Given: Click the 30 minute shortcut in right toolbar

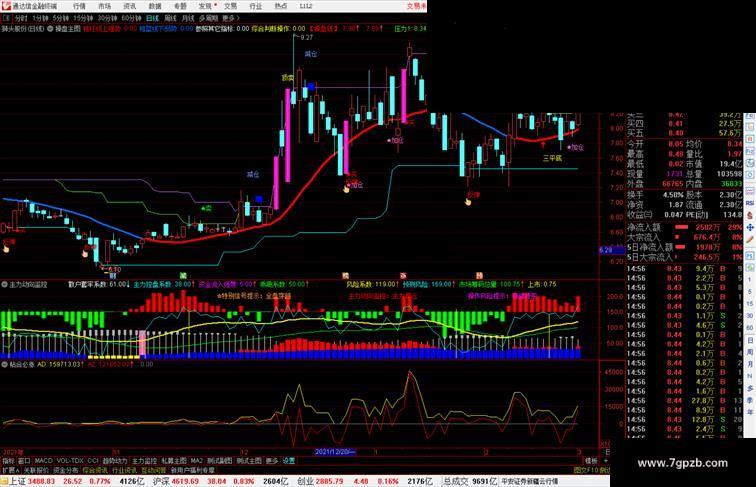Looking at the screenshot, I should click(x=750, y=316).
